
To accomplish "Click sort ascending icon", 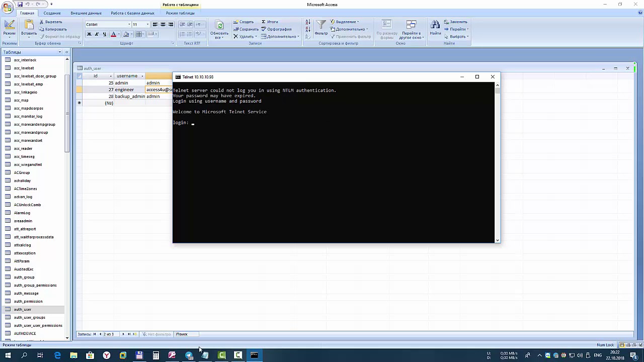I will click(307, 23).
